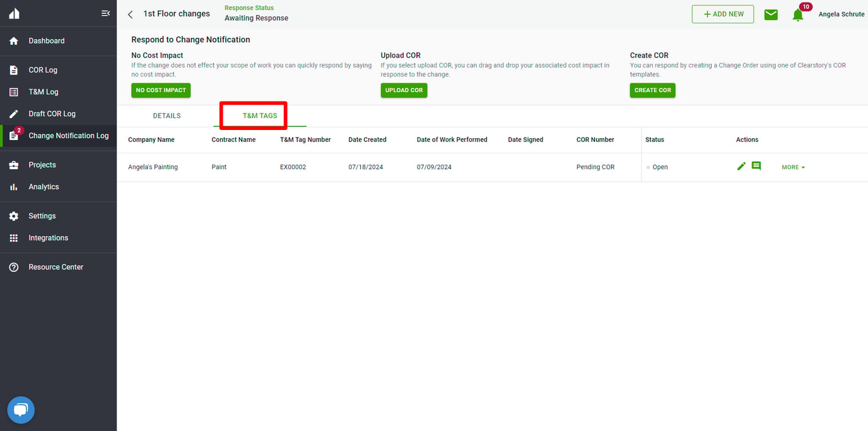Open Settings gear icon

pyautogui.click(x=14, y=216)
